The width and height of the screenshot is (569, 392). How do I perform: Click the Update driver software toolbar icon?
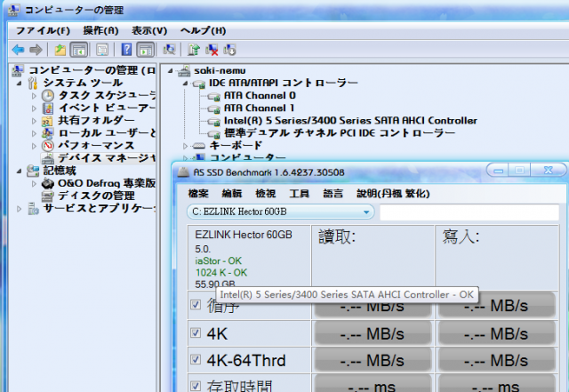coord(194,50)
